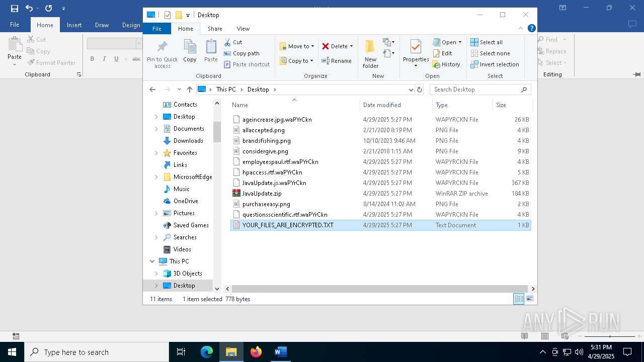Viewport: 644px width, 362px height.
Task: Click the Rename icon button
Action: click(337, 61)
